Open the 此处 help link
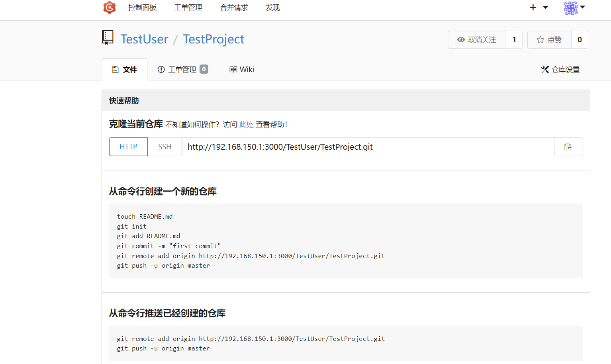Screen dimensions: 611x364 point(246,125)
